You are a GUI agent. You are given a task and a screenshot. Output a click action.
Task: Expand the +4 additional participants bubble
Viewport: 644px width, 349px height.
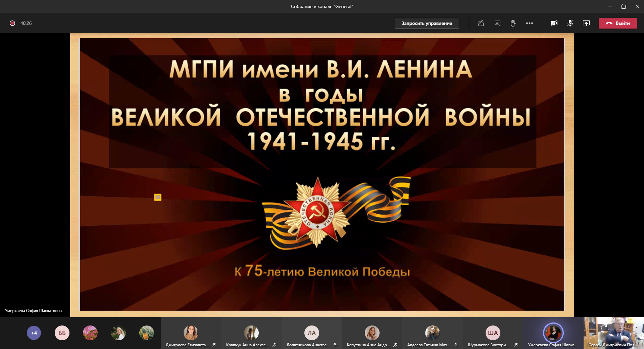[34, 333]
